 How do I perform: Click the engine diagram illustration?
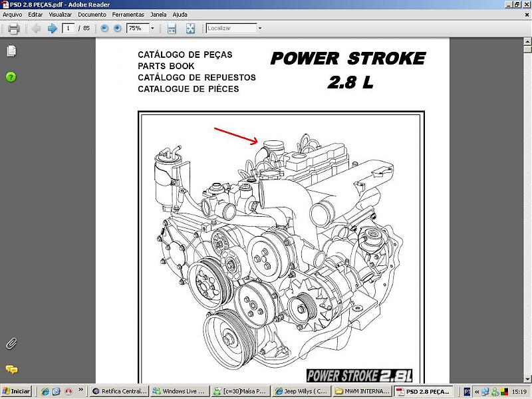[280, 251]
